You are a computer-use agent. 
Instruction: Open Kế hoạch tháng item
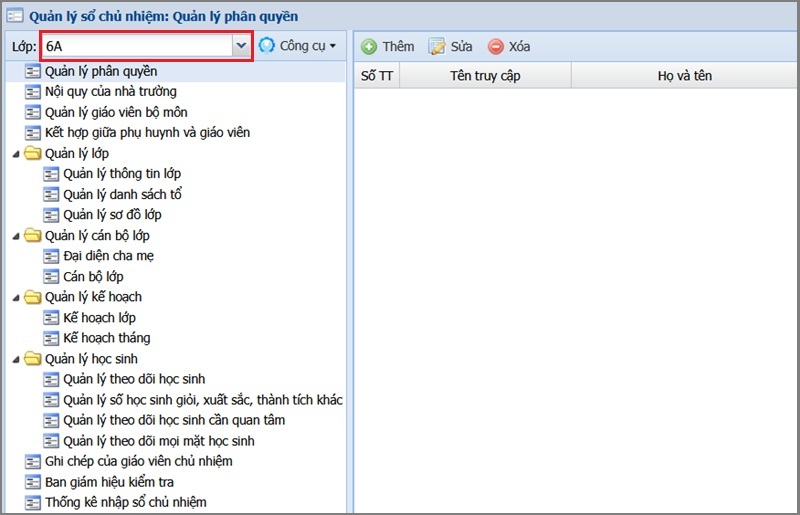point(107,338)
